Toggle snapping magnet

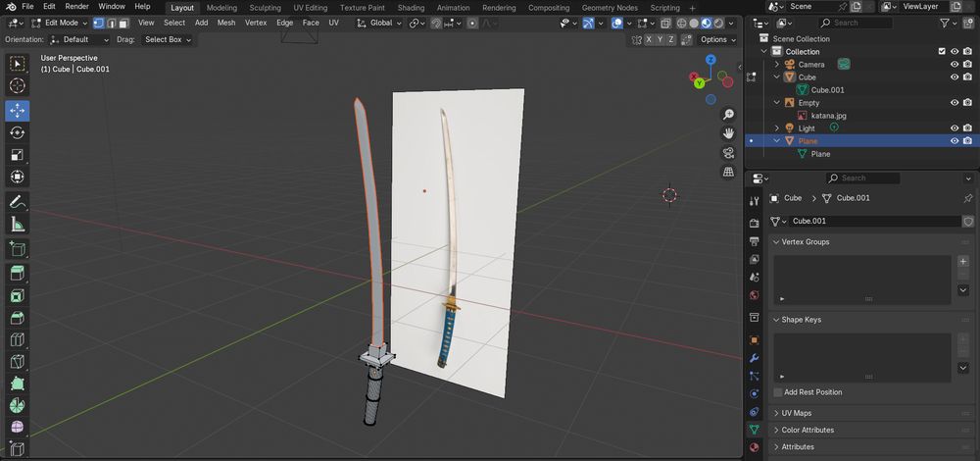pyautogui.click(x=436, y=24)
